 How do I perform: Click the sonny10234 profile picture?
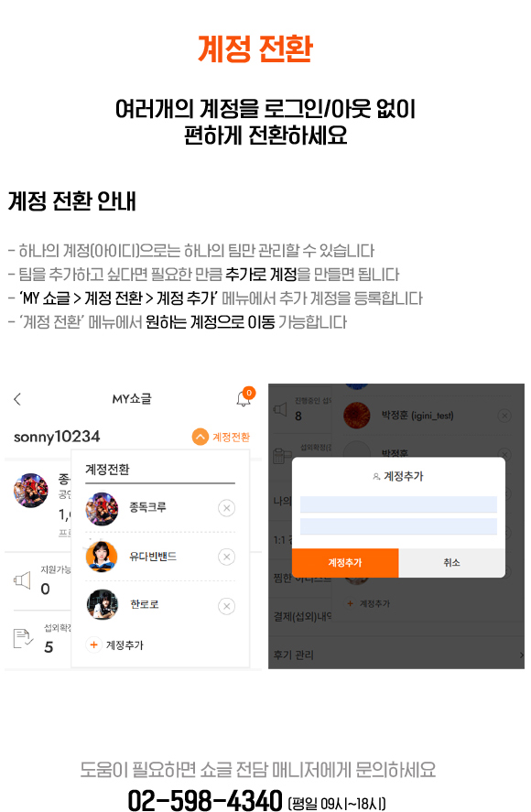(x=31, y=490)
